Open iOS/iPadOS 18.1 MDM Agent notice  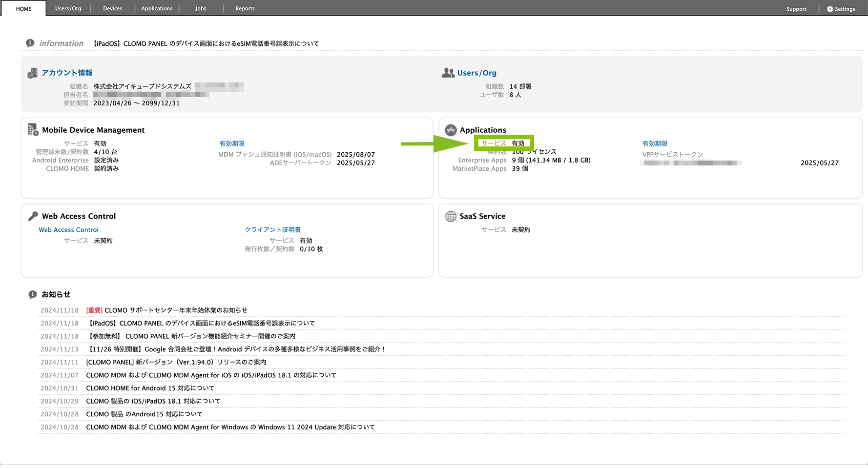coord(211,375)
